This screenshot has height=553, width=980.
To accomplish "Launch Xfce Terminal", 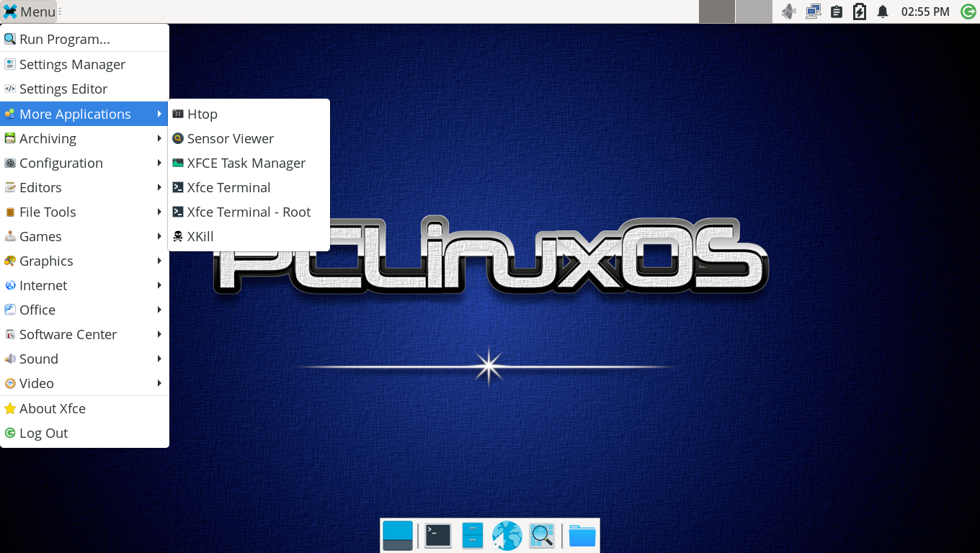I will coord(249,187).
